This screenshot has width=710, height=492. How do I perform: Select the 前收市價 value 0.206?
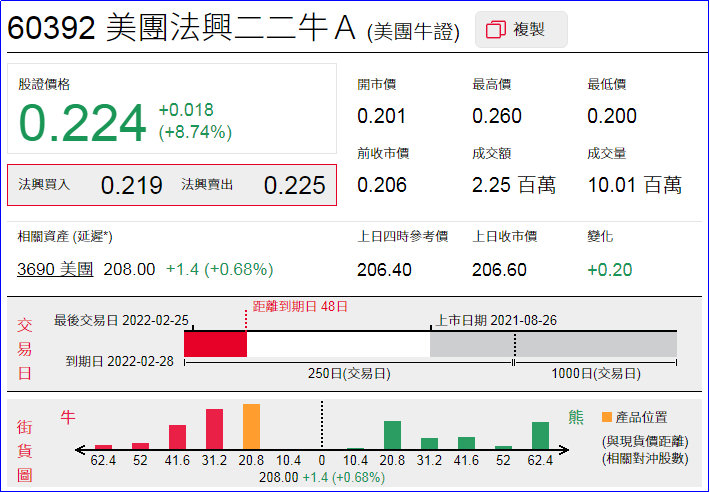[382, 185]
